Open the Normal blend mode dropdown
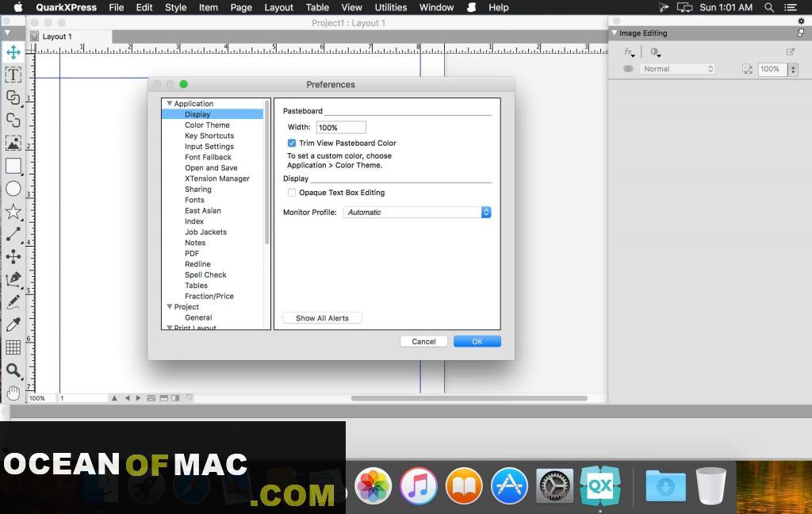812x514 pixels. coord(677,69)
